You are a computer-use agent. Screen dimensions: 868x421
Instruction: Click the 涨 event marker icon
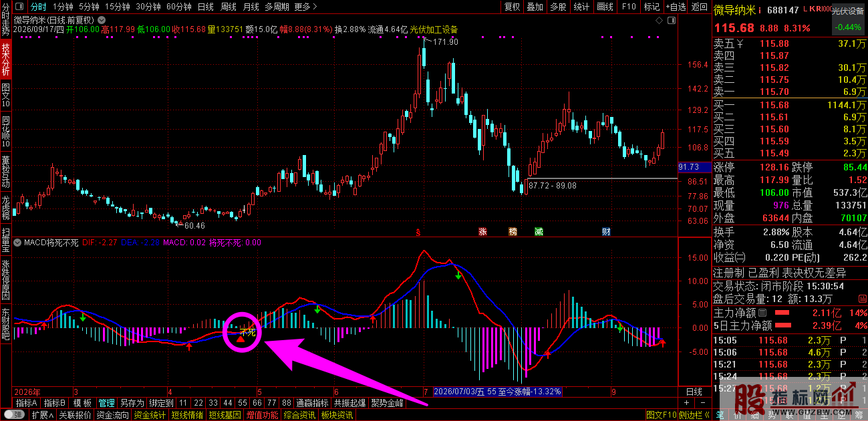(482, 232)
